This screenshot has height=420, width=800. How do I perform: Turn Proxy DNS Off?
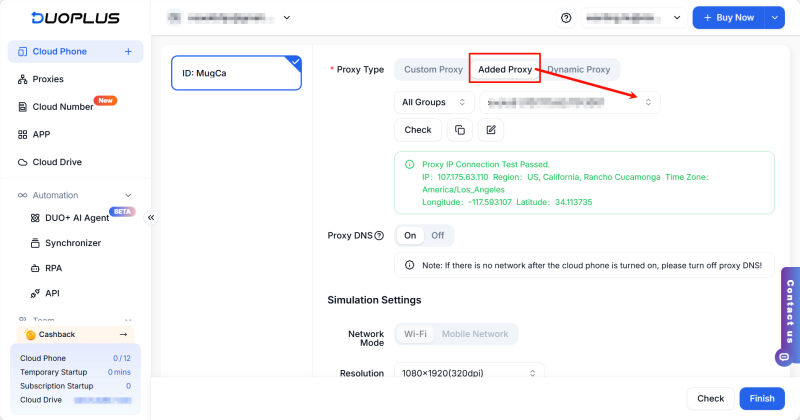click(x=437, y=236)
